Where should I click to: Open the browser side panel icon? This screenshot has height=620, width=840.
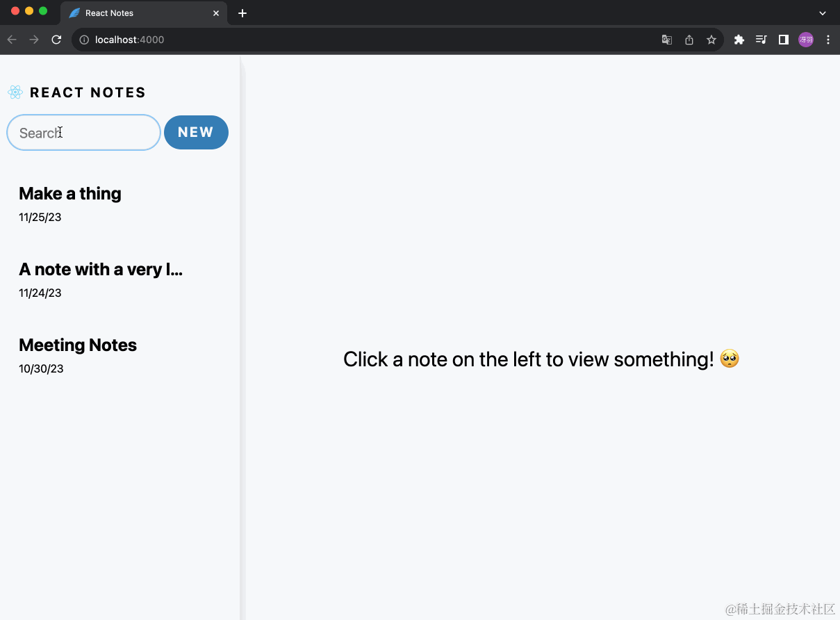coord(783,40)
